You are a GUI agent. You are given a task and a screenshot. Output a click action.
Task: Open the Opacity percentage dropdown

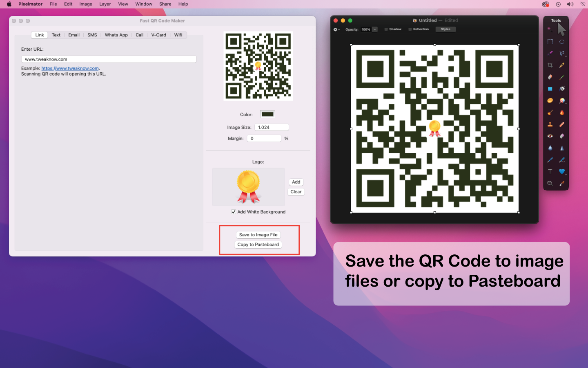(x=374, y=29)
